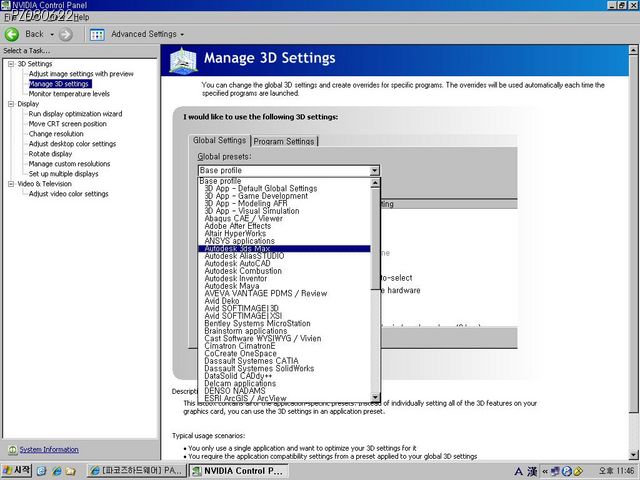This screenshot has width=640, height=480.
Task: Click the main page scroll down arrow
Action: click(633, 455)
